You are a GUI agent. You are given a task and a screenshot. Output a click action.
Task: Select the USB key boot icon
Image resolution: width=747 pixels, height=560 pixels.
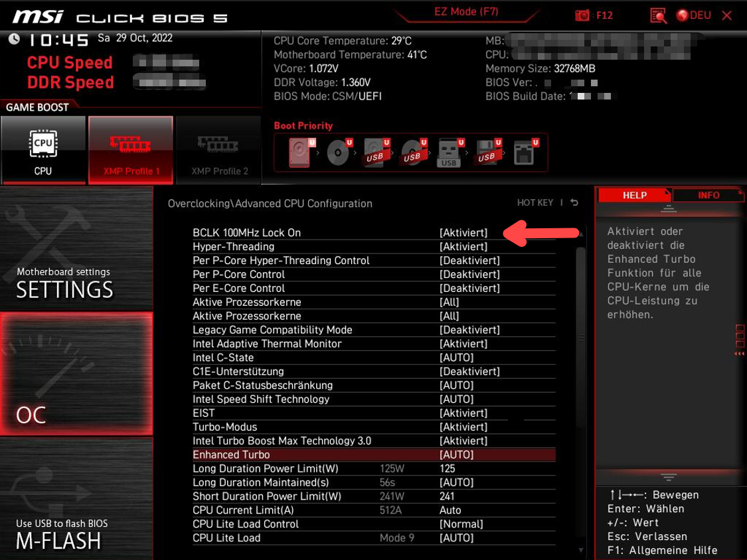(450, 153)
